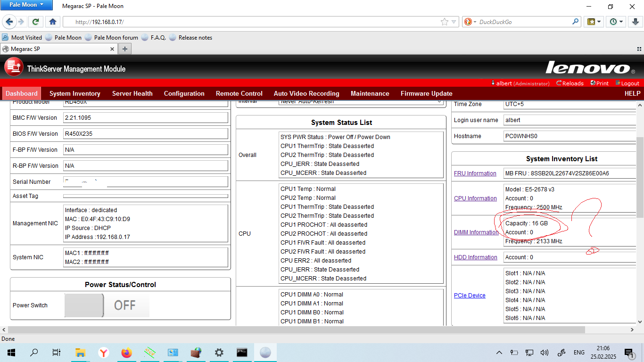Screen dimensions: 644x362
Task: Open the HDD Information link
Action: tap(475, 257)
